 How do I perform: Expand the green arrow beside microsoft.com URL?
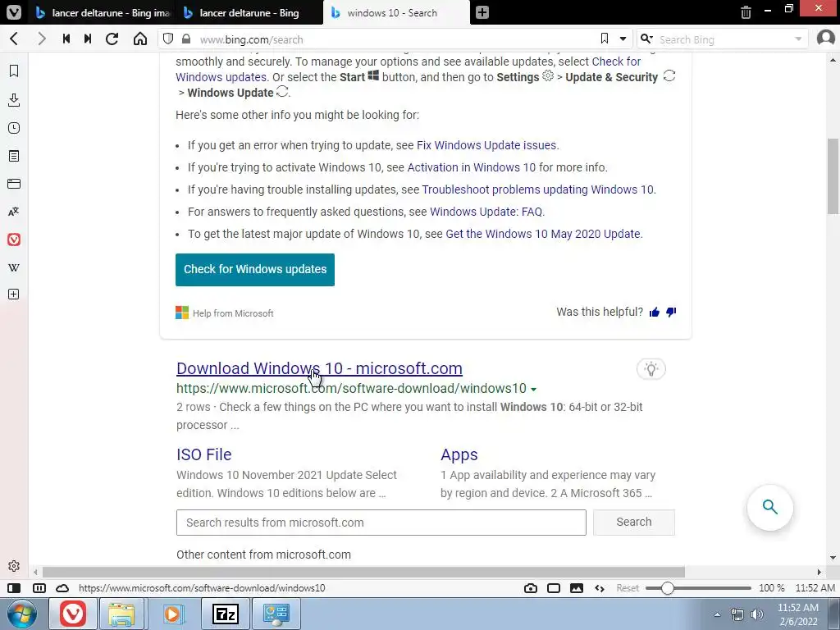click(x=533, y=389)
